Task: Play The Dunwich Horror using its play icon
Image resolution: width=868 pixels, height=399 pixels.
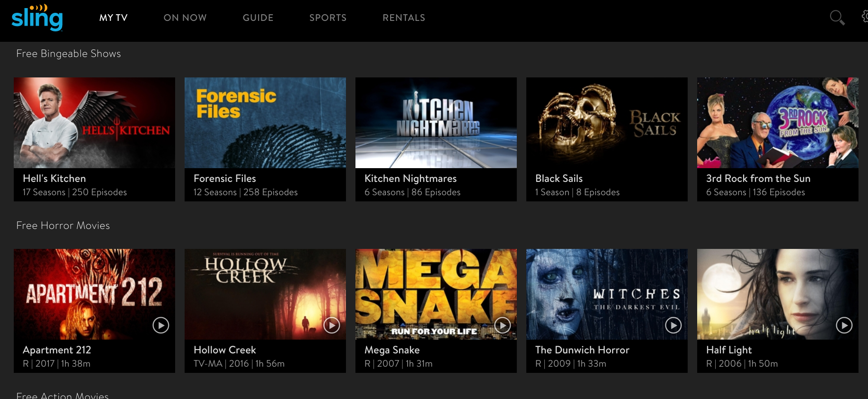Action: [x=673, y=325]
